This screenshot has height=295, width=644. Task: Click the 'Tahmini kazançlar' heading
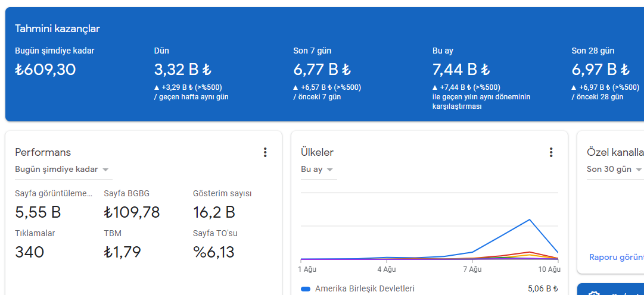pyautogui.click(x=58, y=29)
